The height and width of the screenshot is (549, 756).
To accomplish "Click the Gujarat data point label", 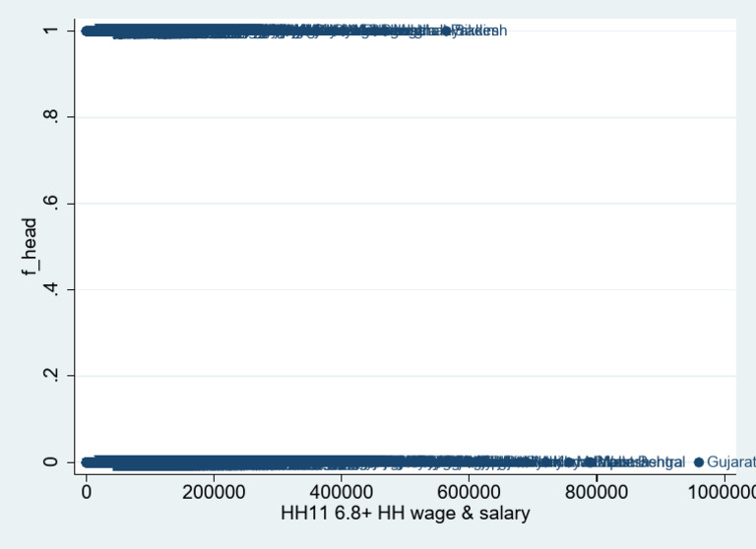I will (x=731, y=462).
